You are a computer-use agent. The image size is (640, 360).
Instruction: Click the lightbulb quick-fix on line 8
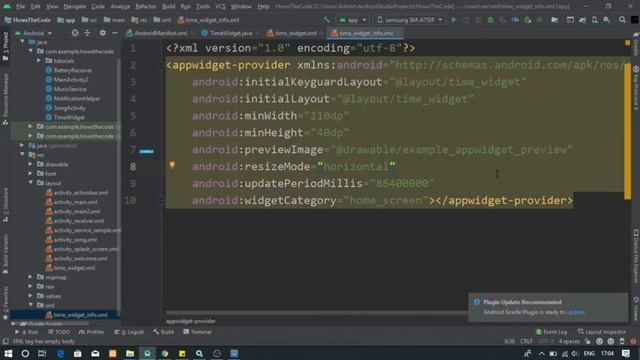pyautogui.click(x=172, y=165)
